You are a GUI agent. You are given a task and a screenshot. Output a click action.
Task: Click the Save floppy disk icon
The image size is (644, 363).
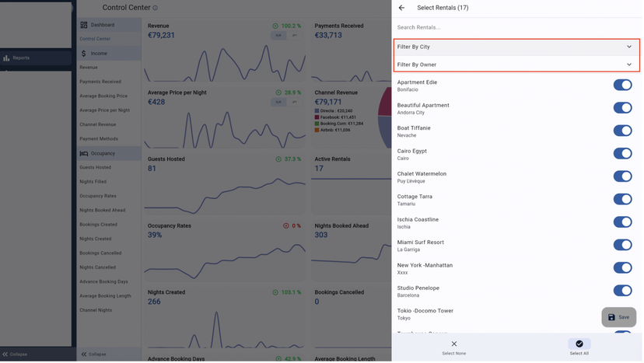613,318
